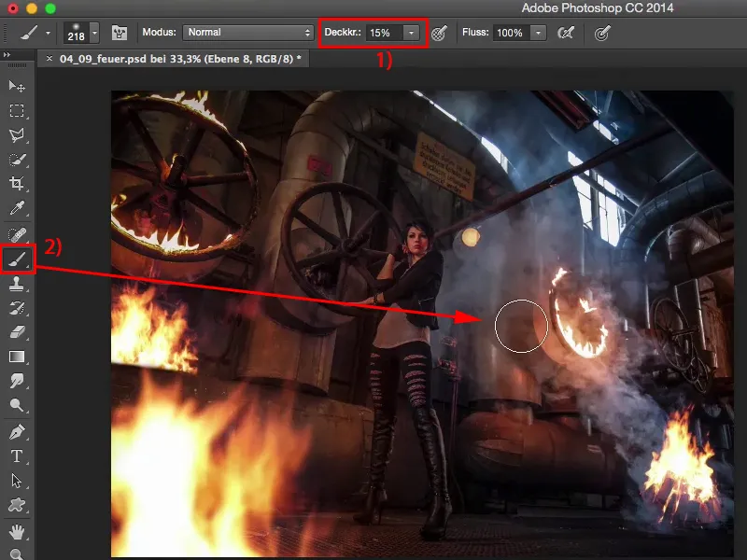Open the Deckkr. opacity slider arrow
Screen dimensions: 747x560
pyautogui.click(x=411, y=33)
